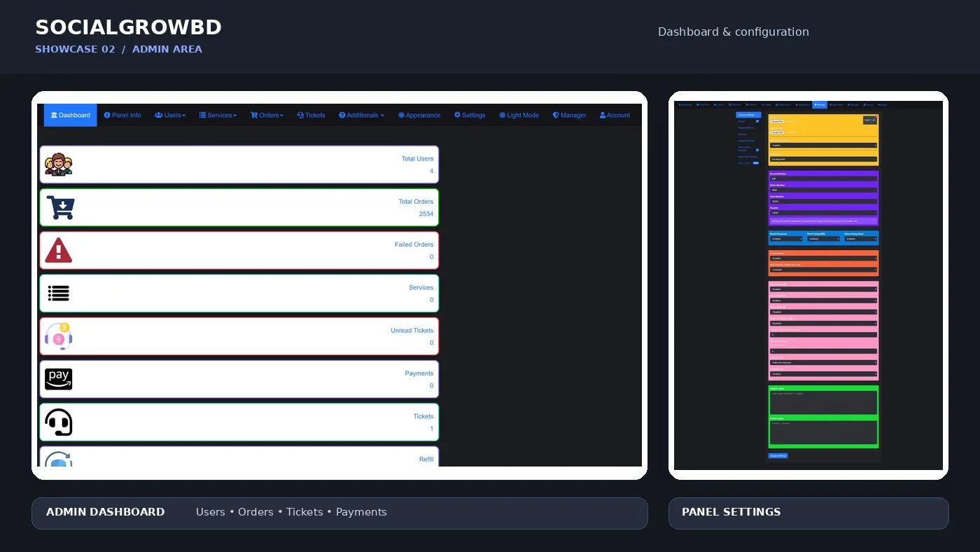Click the Total Users count value 4
This screenshot has height=552, width=980.
point(431,171)
